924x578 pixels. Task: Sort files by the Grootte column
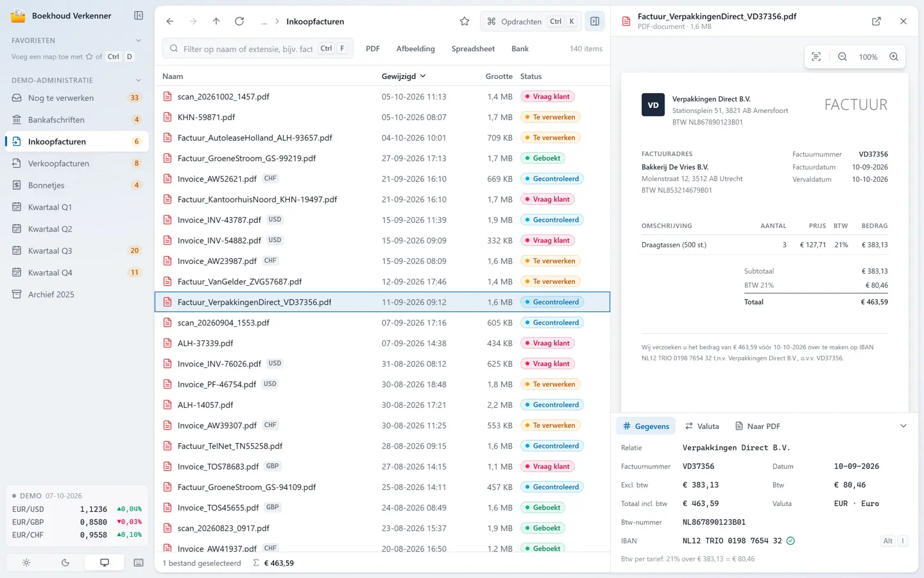click(x=499, y=76)
